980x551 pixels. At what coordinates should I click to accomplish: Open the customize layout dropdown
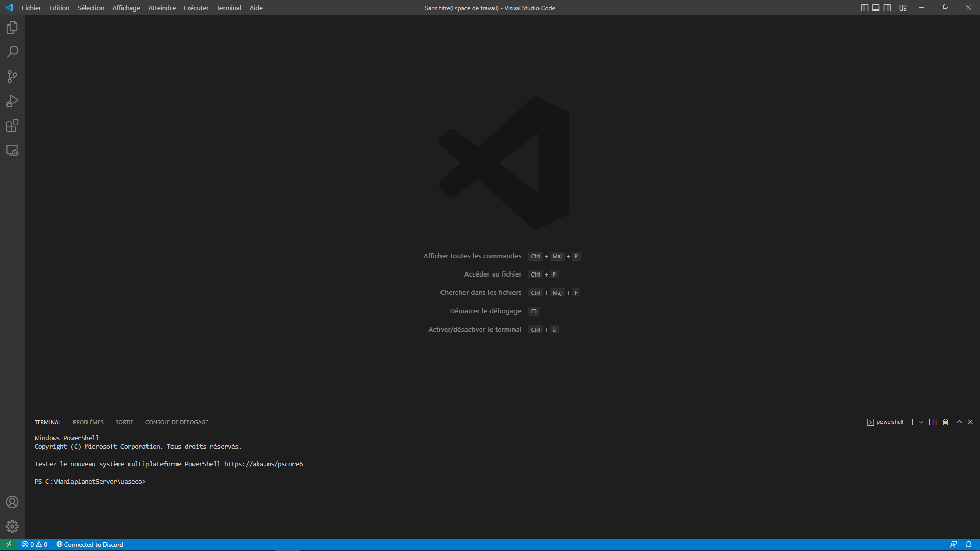[x=903, y=7]
